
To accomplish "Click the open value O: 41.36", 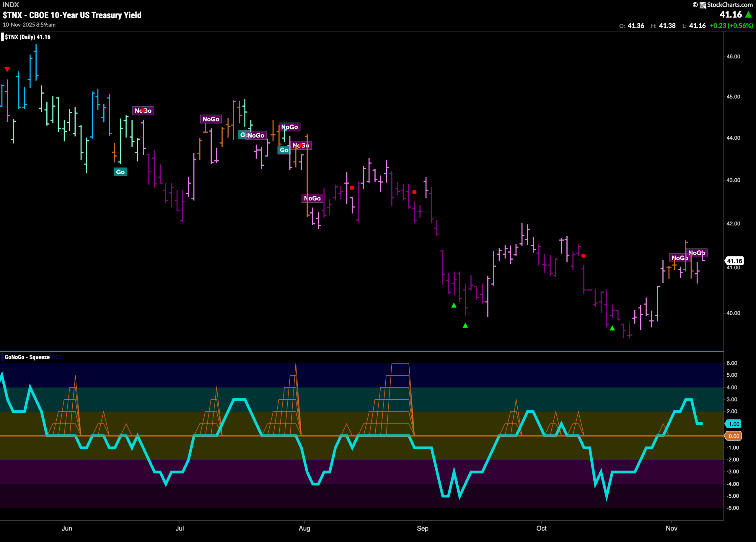I will coord(631,26).
